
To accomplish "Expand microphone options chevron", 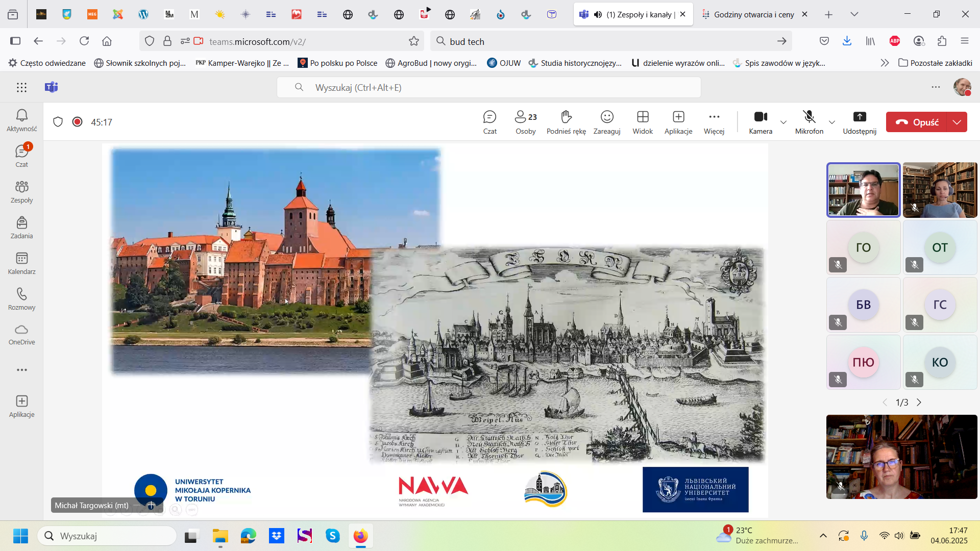I will point(832,122).
